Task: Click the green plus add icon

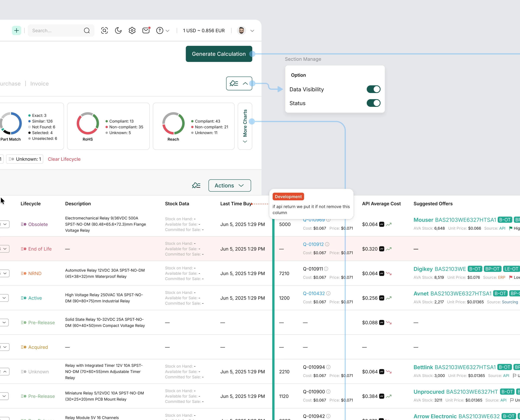Action: (16, 30)
